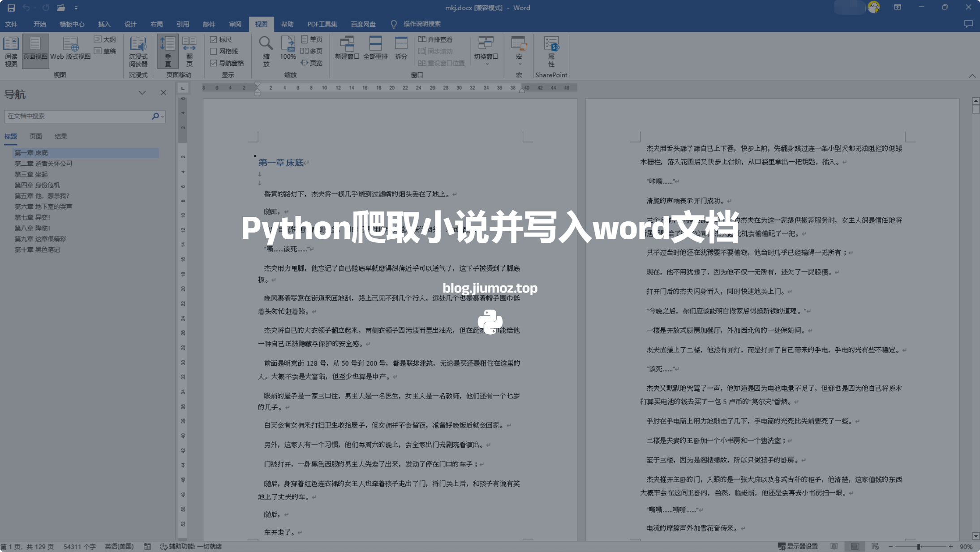Switch to 阅读视图 reading view
980x552 pixels.
click(x=11, y=52)
